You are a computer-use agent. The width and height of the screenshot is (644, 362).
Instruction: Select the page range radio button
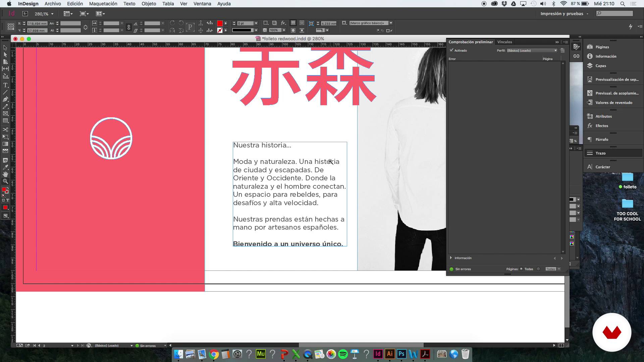point(538,269)
